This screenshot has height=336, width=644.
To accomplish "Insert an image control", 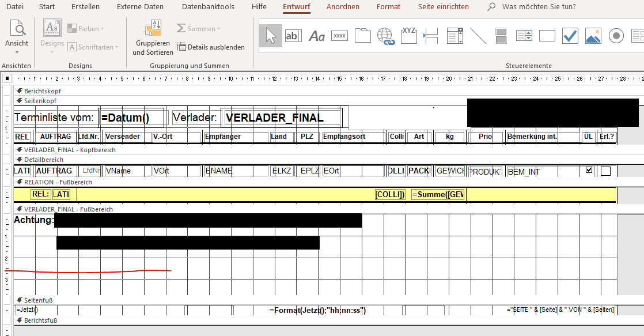I will [x=593, y=36].
